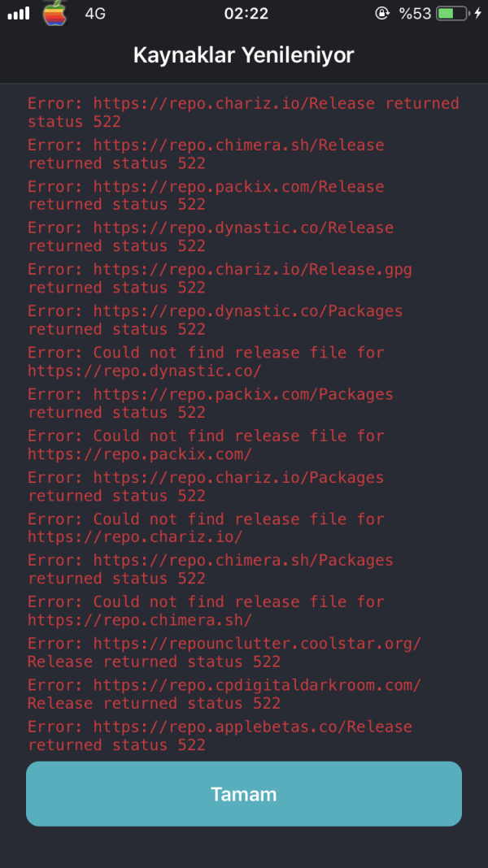This screenshot has height=868, width=488.
Task: Tap the repo.cpdigitaldarkroom.com error URL
Action: (x=257, y=685)
